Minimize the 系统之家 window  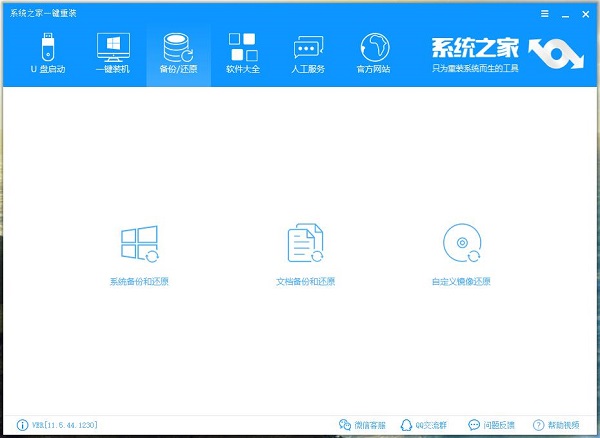click(566, 15)
